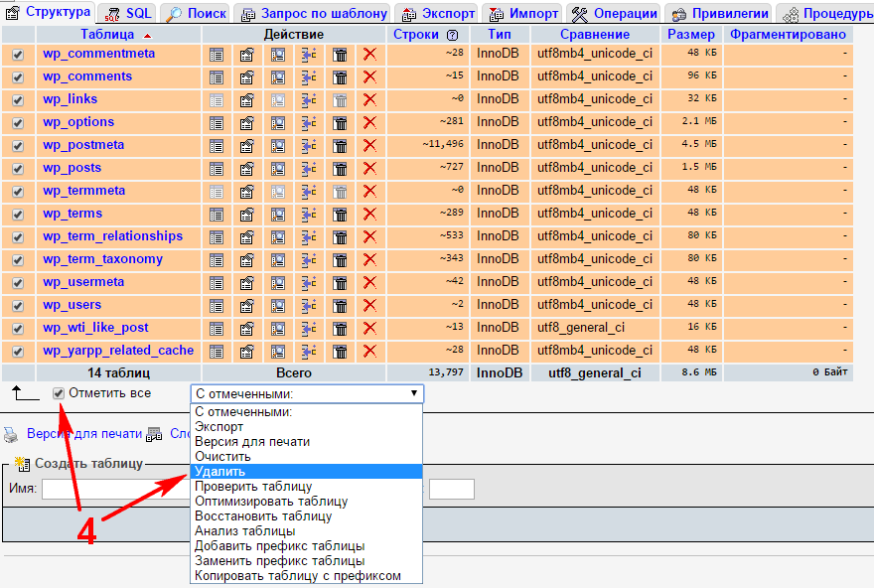
Task: Uncheck the wp_yarpp_related_cache checkbox
Action: (18, 352)
